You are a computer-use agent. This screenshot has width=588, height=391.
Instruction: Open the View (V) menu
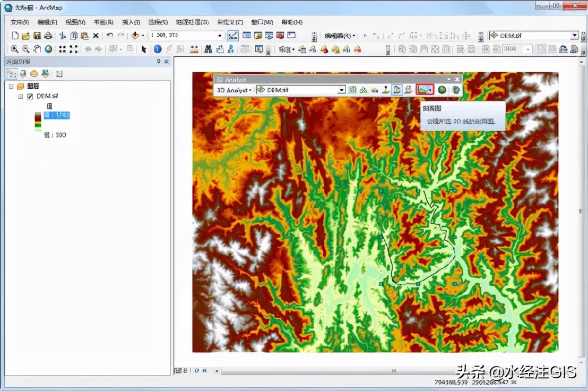click(x=75, y=22)
